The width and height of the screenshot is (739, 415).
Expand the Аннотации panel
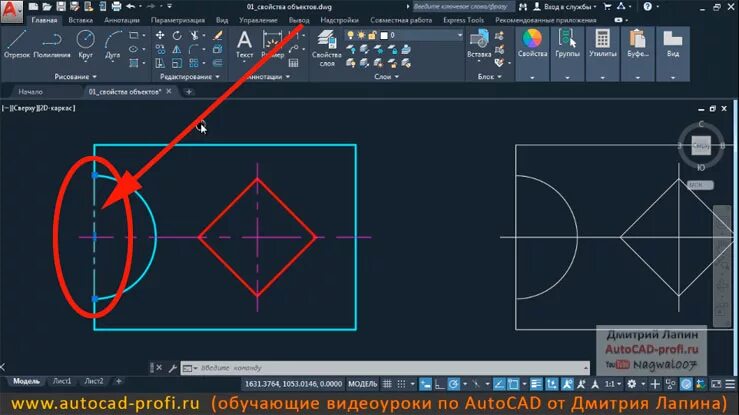(268, 76)
